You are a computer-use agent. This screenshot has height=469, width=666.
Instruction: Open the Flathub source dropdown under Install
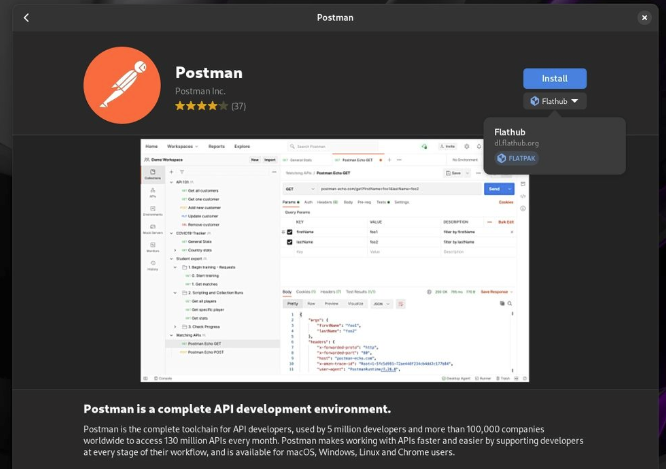point(555,101)
